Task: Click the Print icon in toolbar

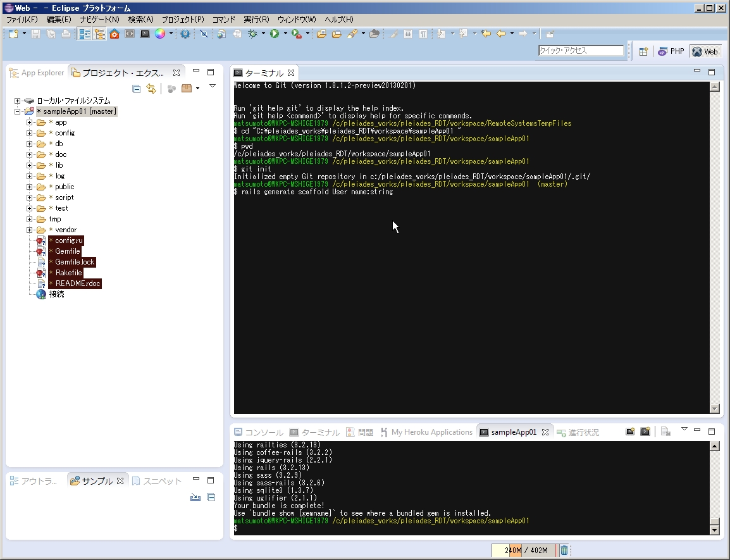Action: (x=66, y=34)
